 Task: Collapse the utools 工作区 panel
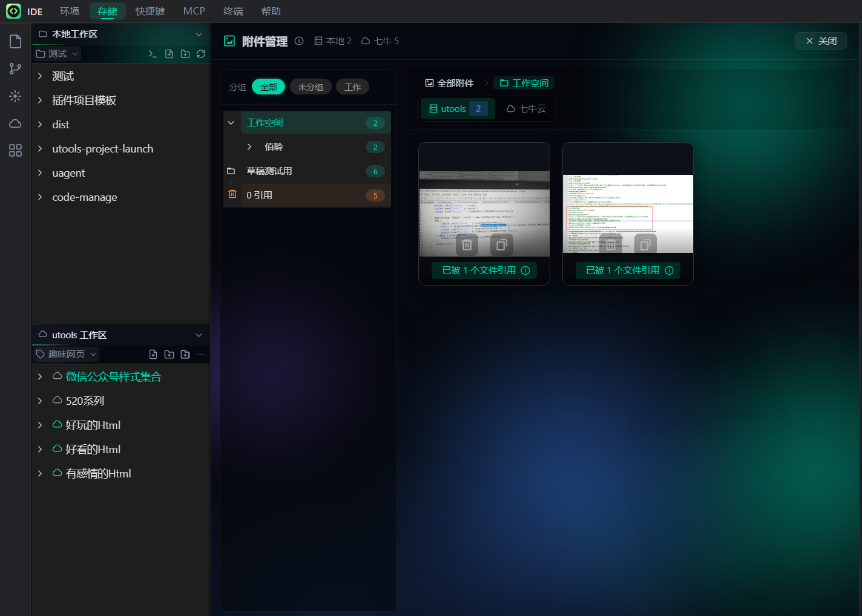pos(199,335)
